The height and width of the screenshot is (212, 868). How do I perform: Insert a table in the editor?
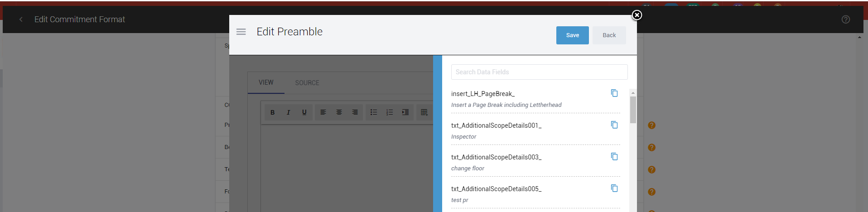(x=424, y=112)
